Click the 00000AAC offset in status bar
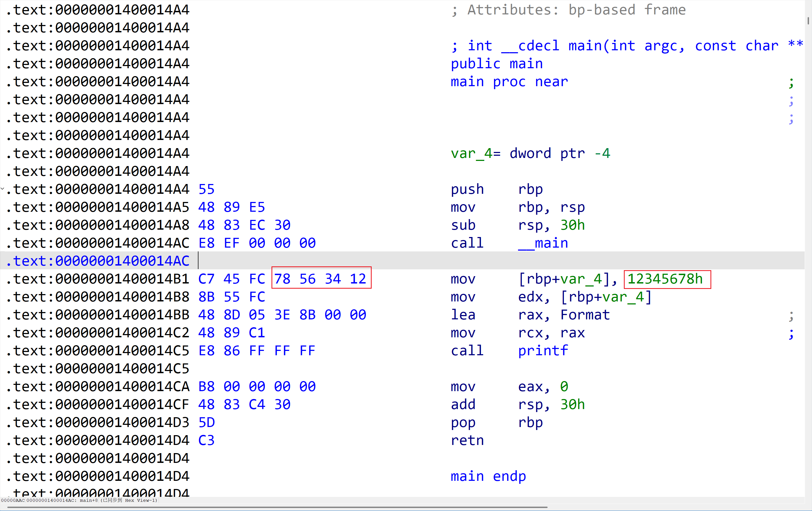Screen dimensions: 812x511 [13, 500]
